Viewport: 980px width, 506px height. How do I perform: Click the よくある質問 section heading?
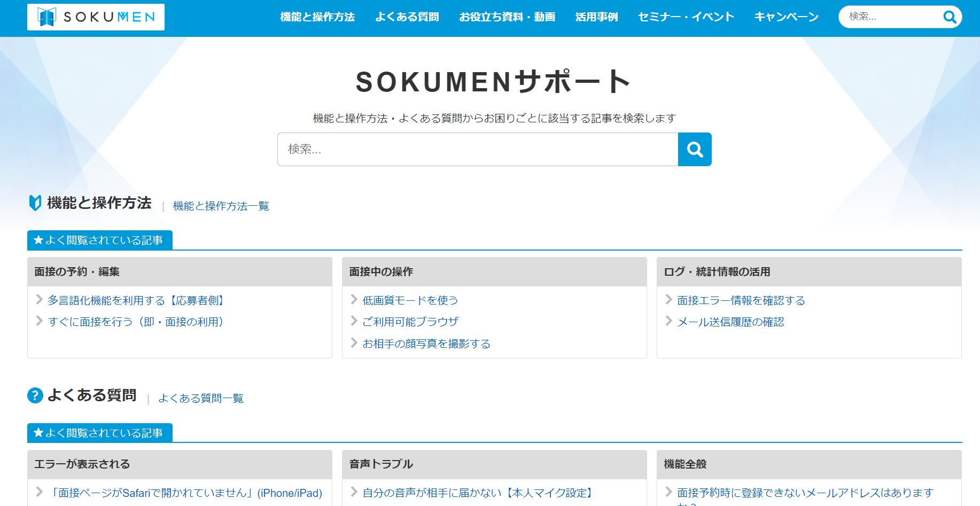point(92,395)
